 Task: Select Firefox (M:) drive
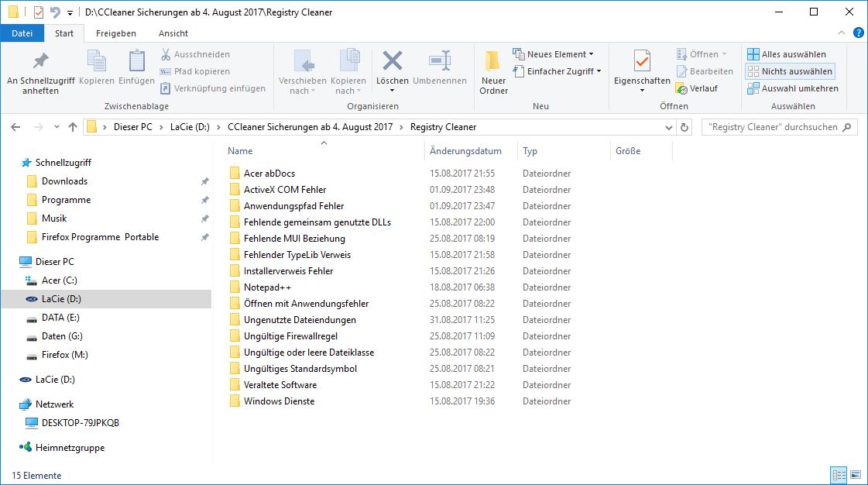click(64, 355)
